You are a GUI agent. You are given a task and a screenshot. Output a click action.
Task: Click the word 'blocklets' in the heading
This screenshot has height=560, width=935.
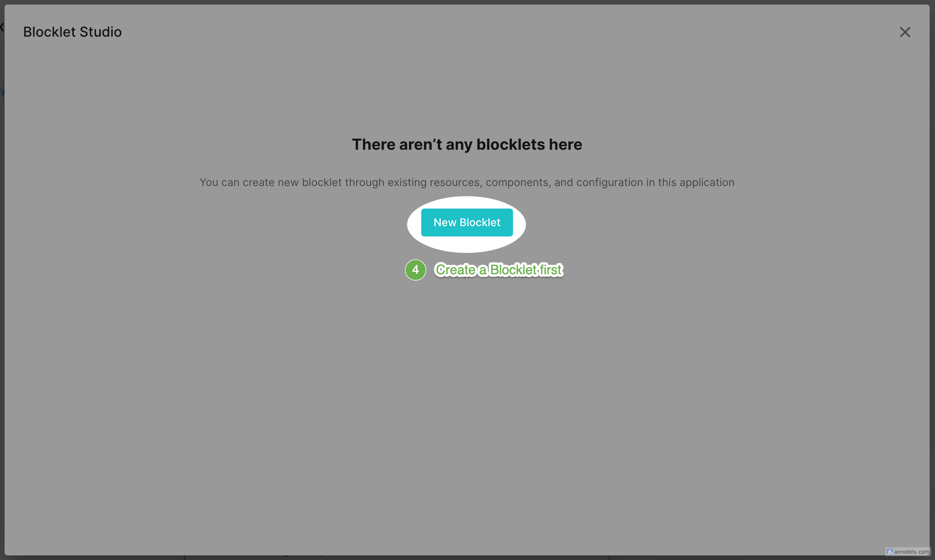[510, 145]
